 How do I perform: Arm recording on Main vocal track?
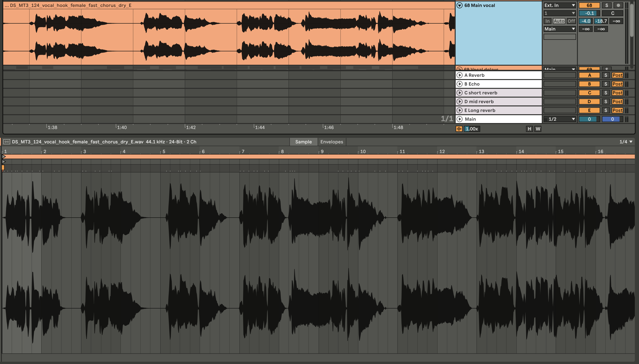tap(618, 5)
